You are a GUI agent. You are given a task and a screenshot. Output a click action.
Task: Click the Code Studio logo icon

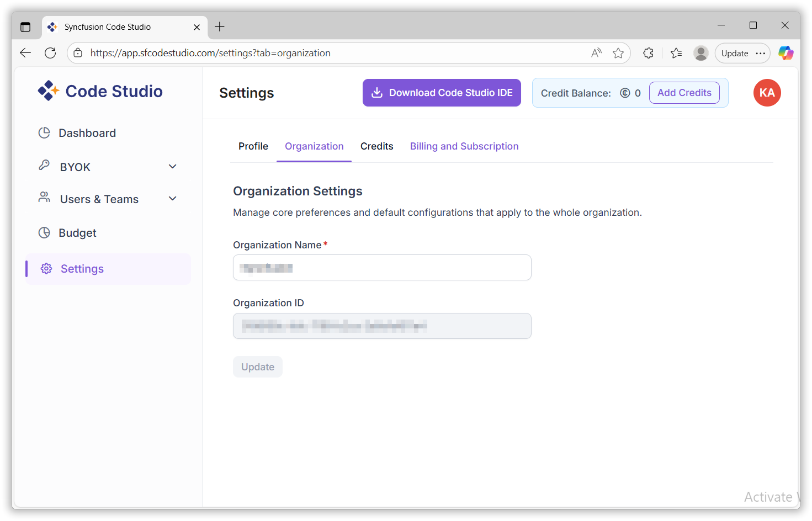[49, 91]
